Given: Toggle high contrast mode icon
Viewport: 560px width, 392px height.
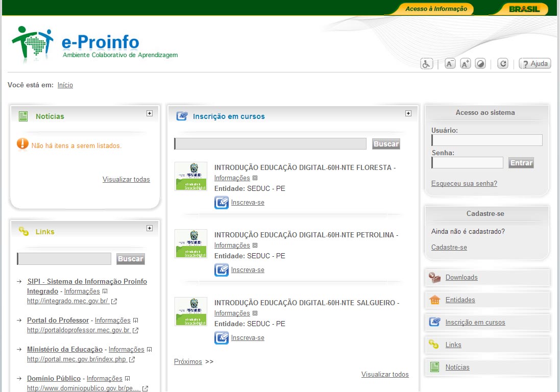Looking at the screenshot, I should (x=481, y=64).
